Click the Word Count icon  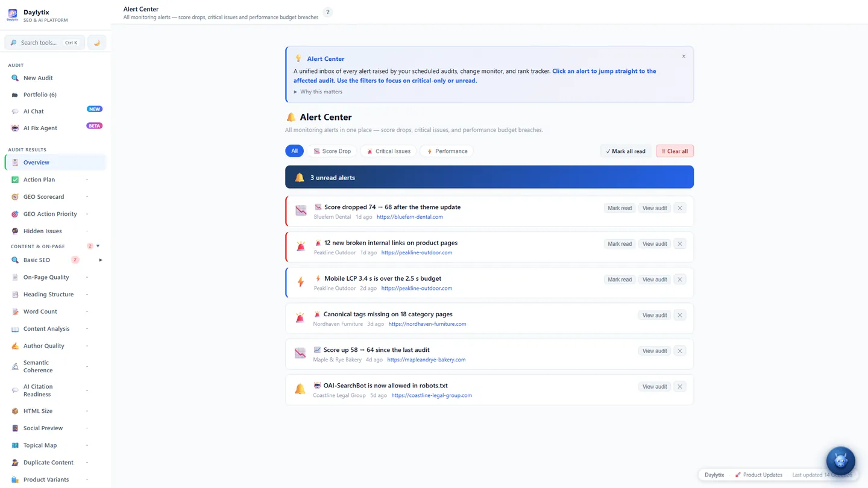[x=15, y=311]
